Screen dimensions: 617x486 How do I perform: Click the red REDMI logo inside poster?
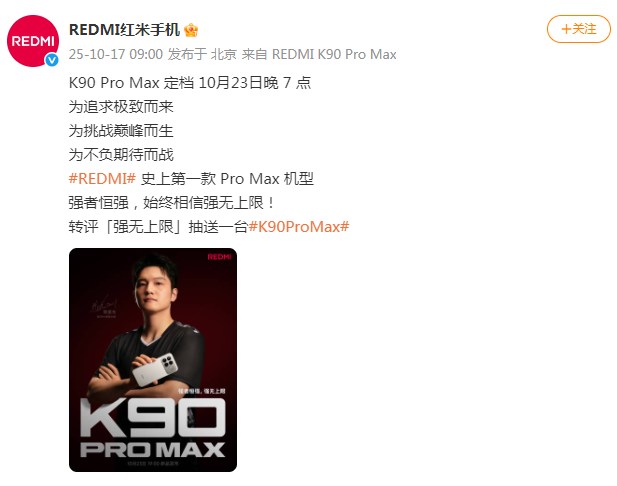(x=220, y=257)
